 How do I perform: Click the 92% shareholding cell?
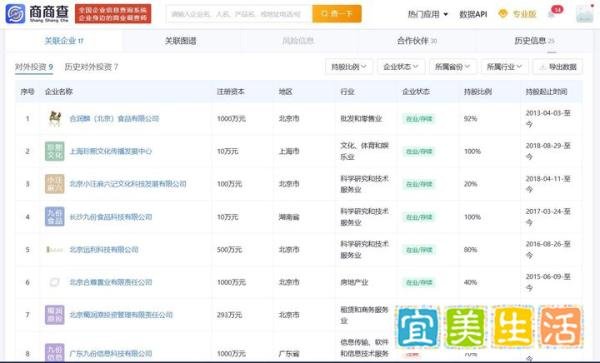pos(470,119)
